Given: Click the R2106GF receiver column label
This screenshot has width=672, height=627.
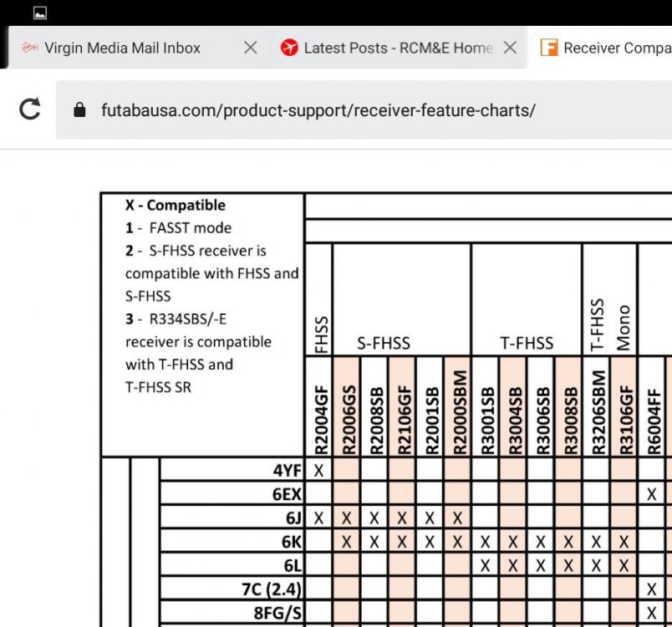Looking at the screenshot, I should (405, 420).
